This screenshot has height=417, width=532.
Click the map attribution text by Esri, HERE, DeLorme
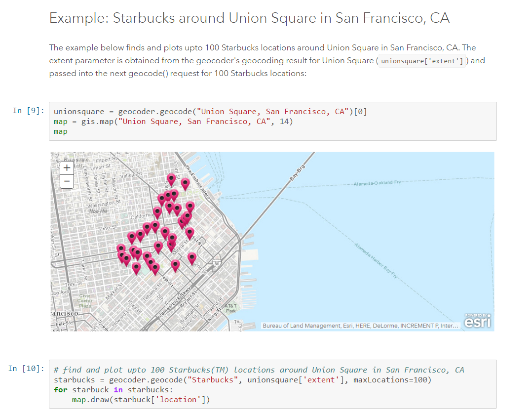click(x=360, y=326)
